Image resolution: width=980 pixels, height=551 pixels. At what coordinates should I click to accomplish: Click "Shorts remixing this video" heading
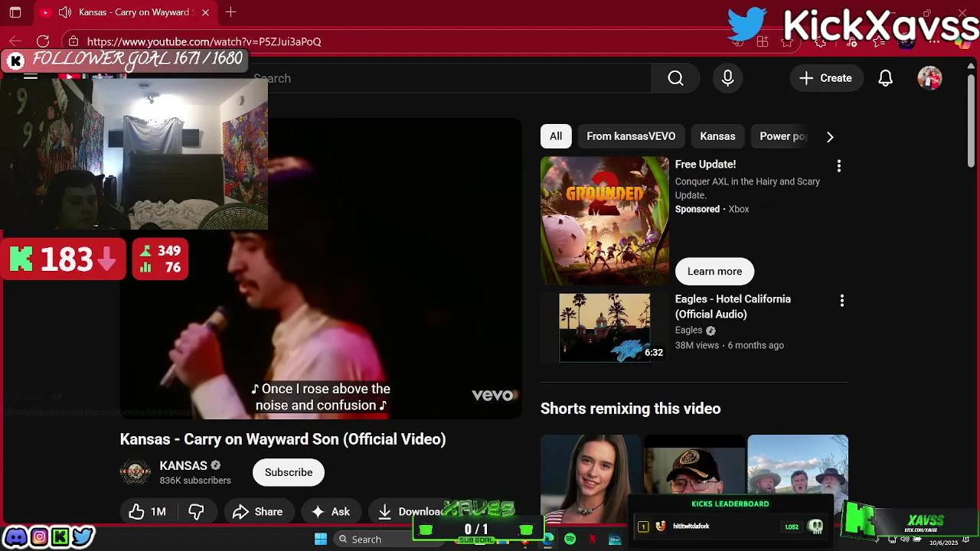coord(630,409)
